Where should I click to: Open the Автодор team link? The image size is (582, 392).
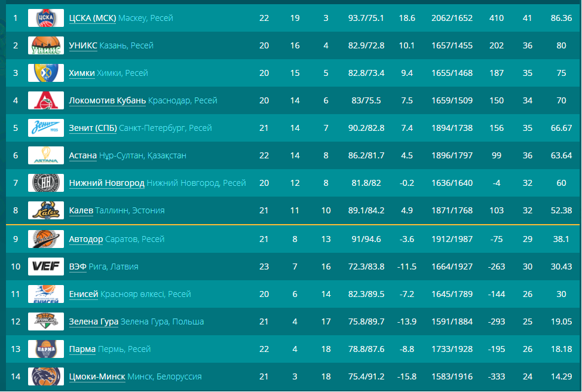click(x=85, y=239)
